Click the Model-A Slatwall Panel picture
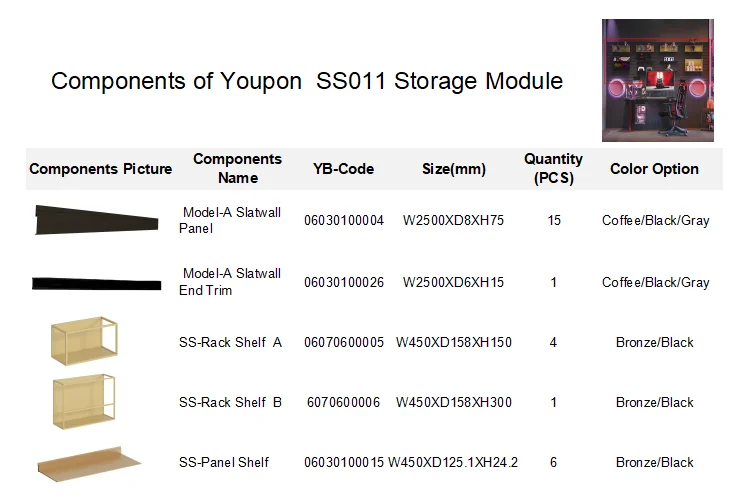 [x=97, y=221]
